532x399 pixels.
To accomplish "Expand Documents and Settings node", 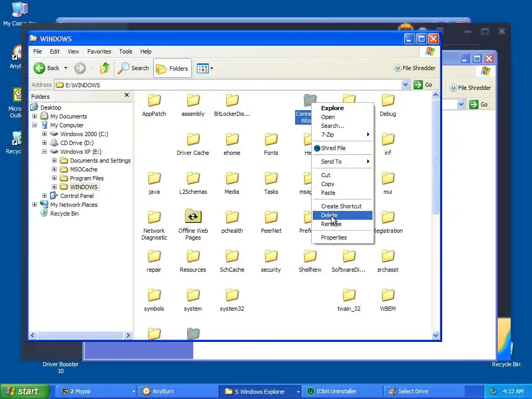I will (x=54, y=160).
